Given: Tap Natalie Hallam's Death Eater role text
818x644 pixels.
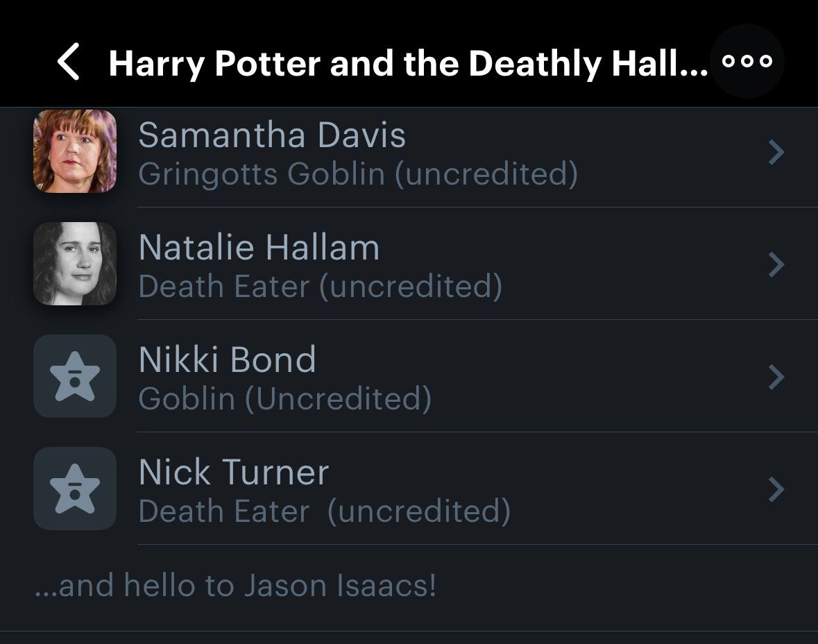Looking at the screenshot, I should [320, 286].
